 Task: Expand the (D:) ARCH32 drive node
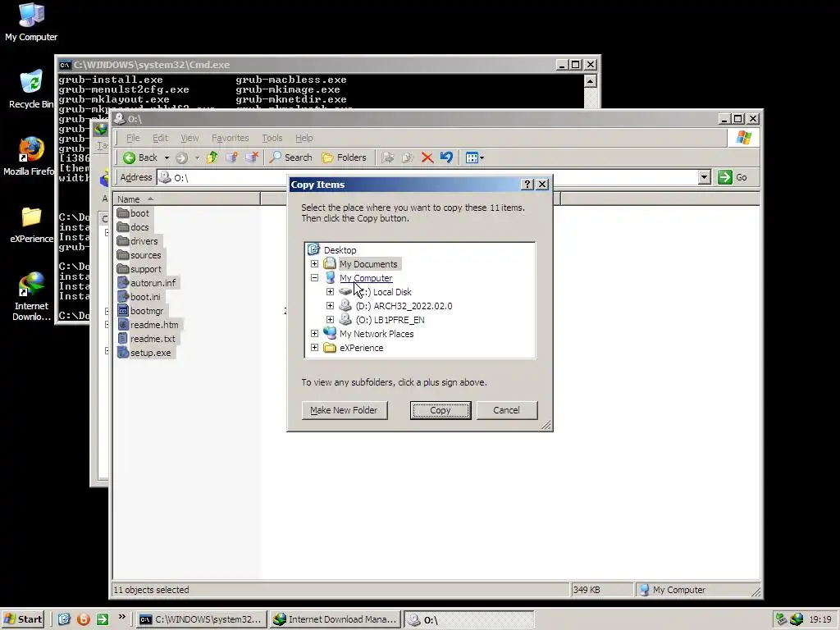pos(330,305)
